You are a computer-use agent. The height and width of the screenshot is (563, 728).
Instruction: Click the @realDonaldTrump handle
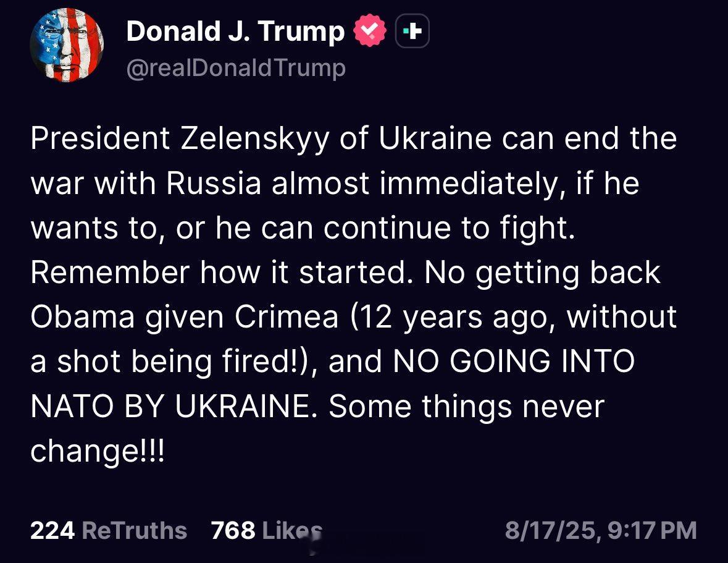[x=236, y=68]
